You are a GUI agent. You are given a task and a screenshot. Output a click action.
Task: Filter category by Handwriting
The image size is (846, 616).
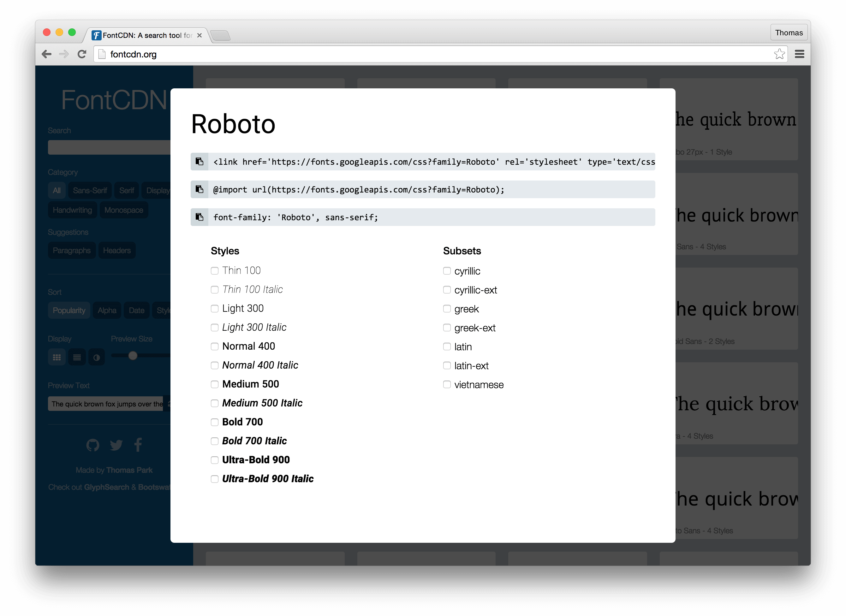point(72,210)
